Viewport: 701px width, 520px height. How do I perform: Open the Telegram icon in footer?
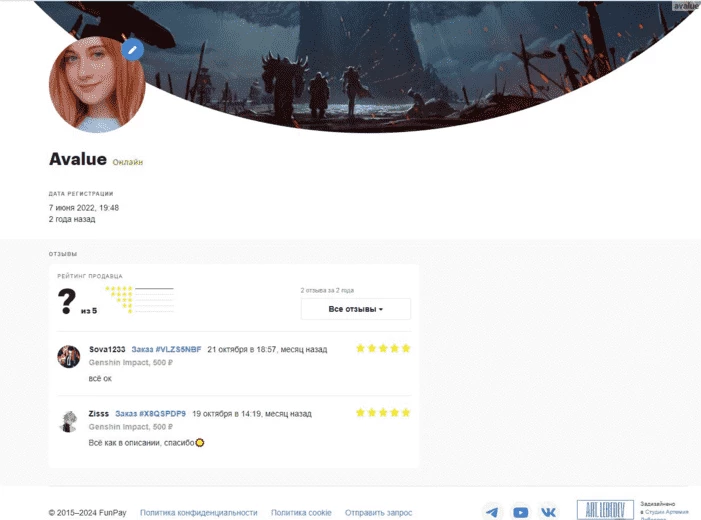tap(492, 512)
